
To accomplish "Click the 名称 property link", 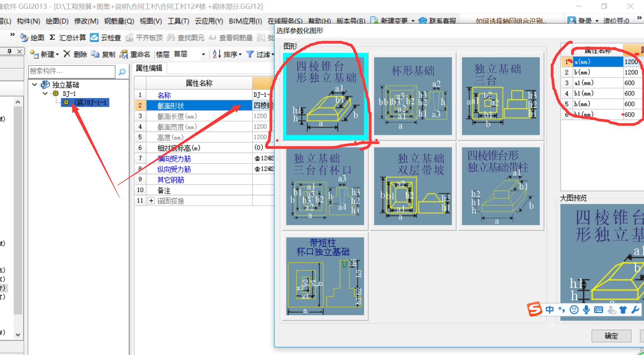I will pyautogui.click(x=164, y=95).
